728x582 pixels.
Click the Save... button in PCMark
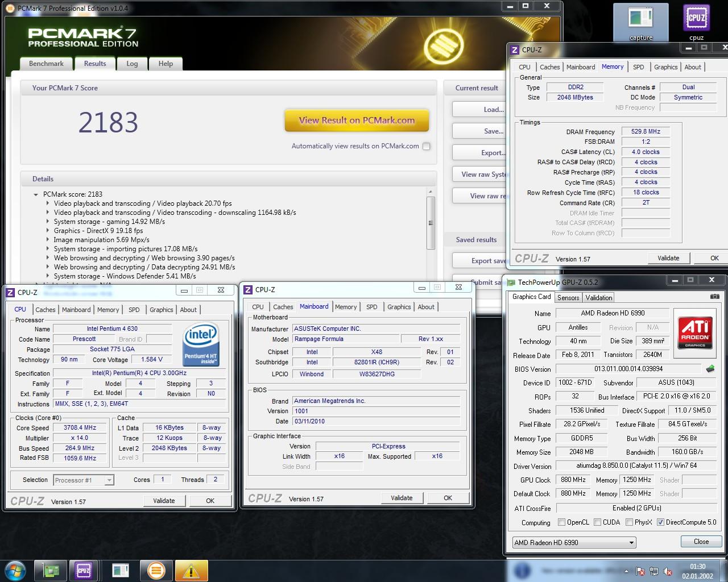480,131
